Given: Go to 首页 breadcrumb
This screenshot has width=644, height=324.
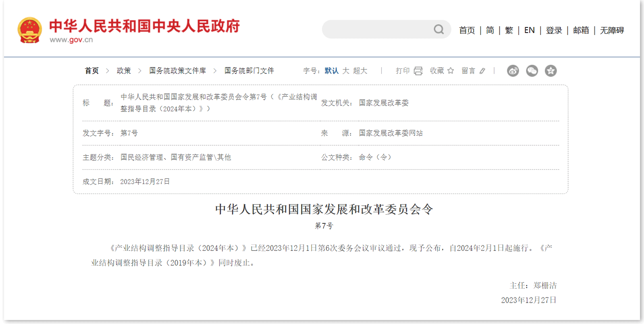Looking at the screenshot, I should coord(92,71).
